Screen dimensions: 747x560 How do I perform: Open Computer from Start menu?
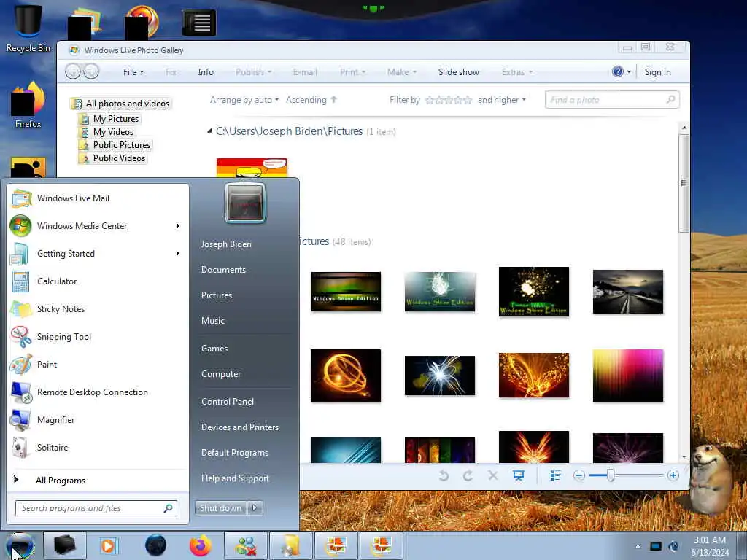(x=220, y=374)
